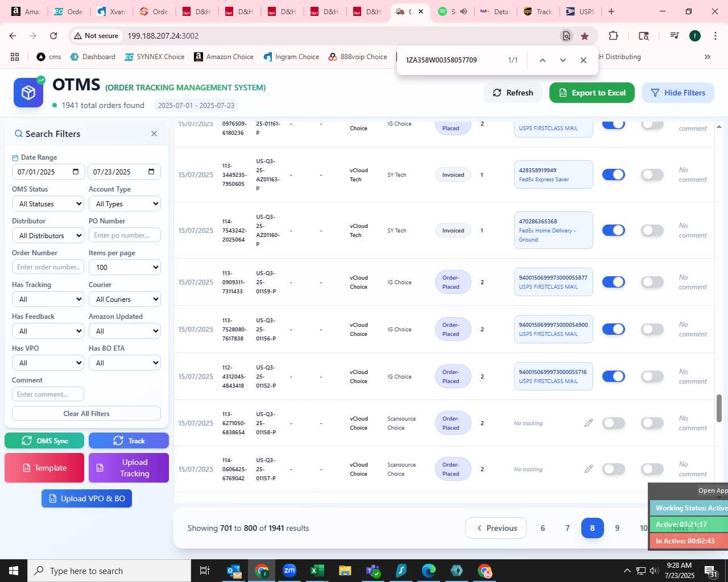
Task: Enable first switch for order 113-6271050-6838654
Action: click(614, 423)
